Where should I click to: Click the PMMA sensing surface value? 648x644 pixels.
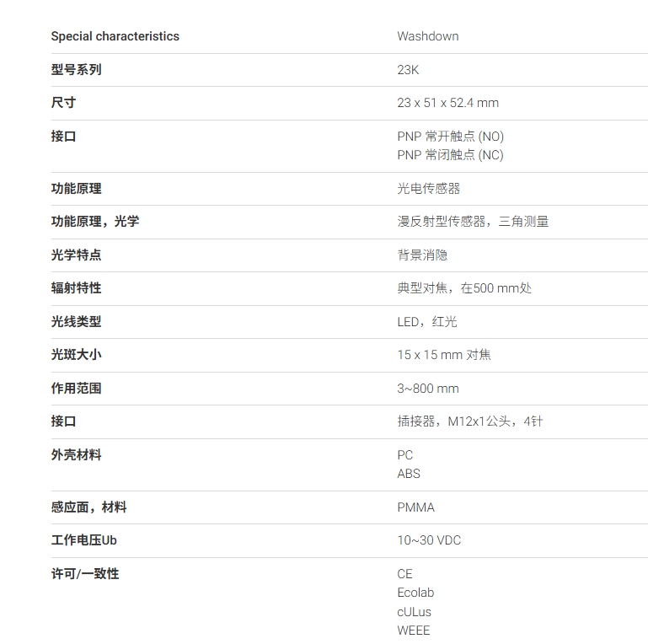(x=415, y=507)
